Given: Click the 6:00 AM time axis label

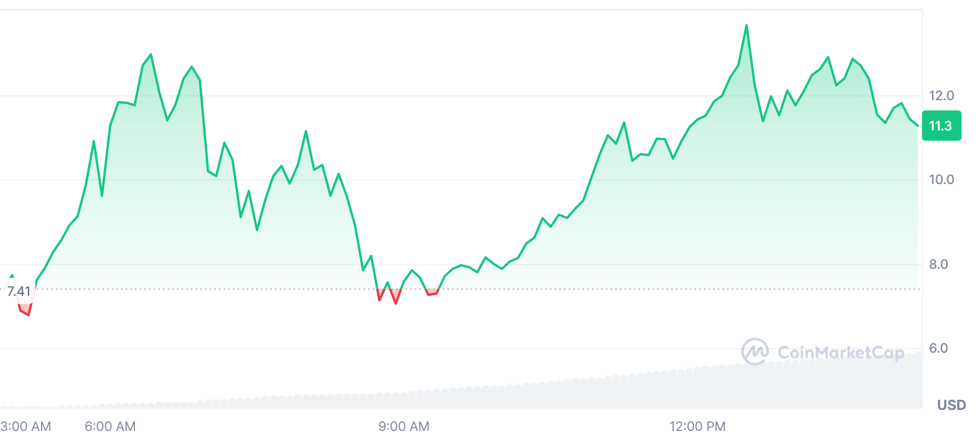Looking at the screenshot, I should click(x=110, y=426).
